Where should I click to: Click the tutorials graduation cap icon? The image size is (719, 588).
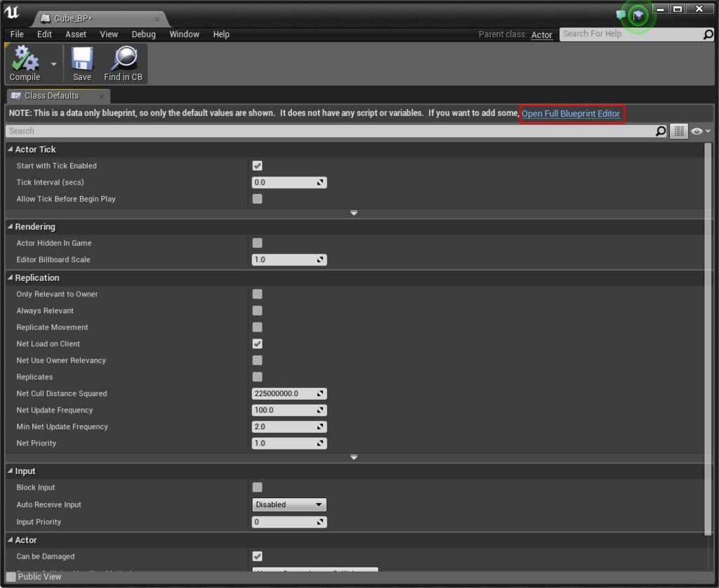click(638, 17)
